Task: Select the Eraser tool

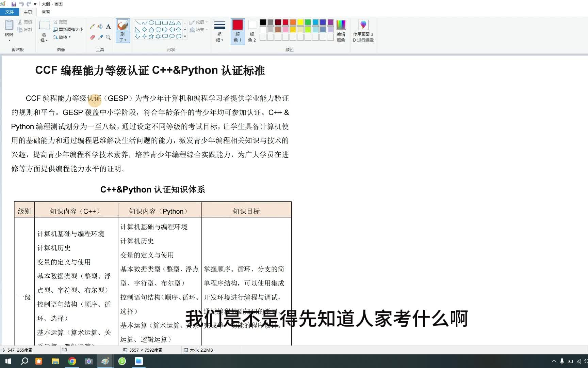Action: pyautogui.click(x=92, y=37)
